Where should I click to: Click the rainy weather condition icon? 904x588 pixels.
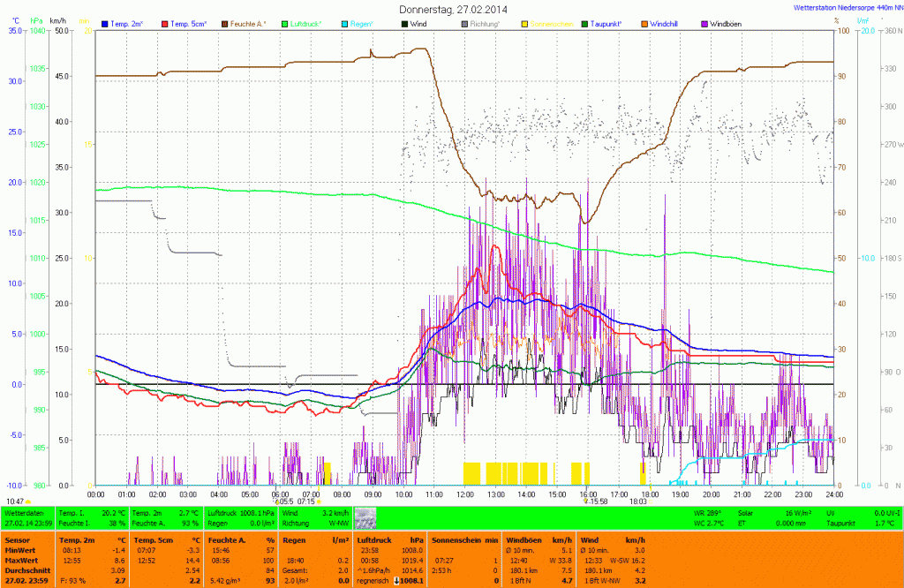[365, 518]
